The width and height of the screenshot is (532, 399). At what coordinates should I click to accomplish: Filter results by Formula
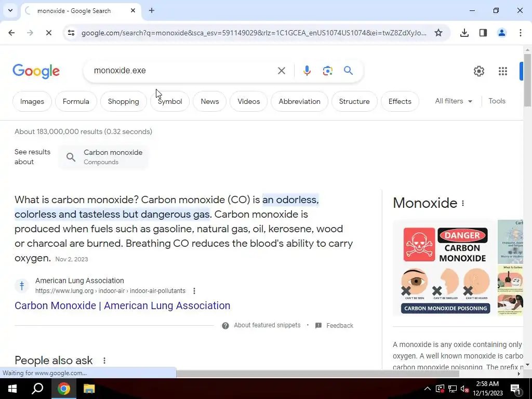coord(76,101)
